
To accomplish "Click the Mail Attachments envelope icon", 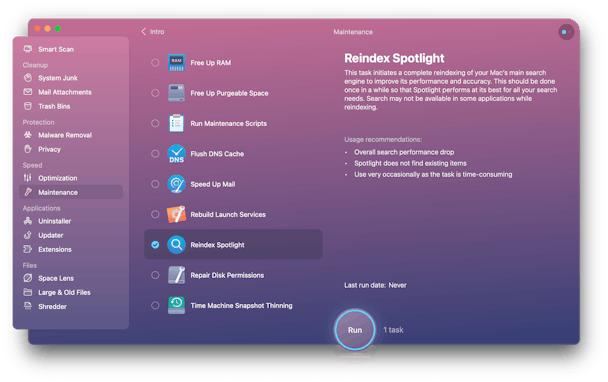I will pos(28,92).
